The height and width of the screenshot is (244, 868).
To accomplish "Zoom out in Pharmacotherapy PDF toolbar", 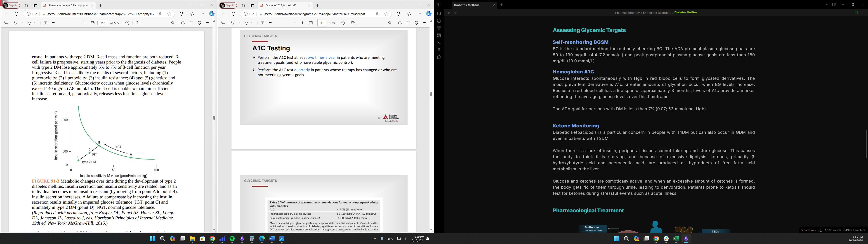I will (76, 23).
